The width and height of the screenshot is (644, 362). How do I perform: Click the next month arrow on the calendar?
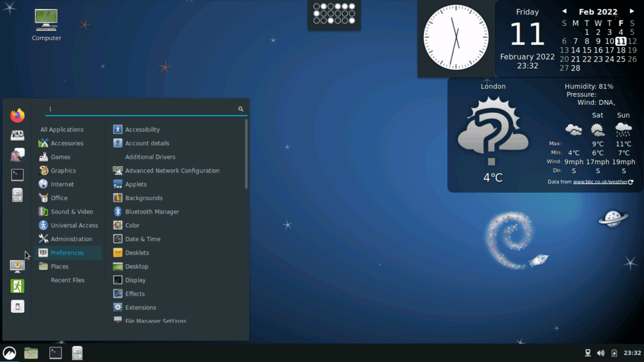tap(631, 11)
